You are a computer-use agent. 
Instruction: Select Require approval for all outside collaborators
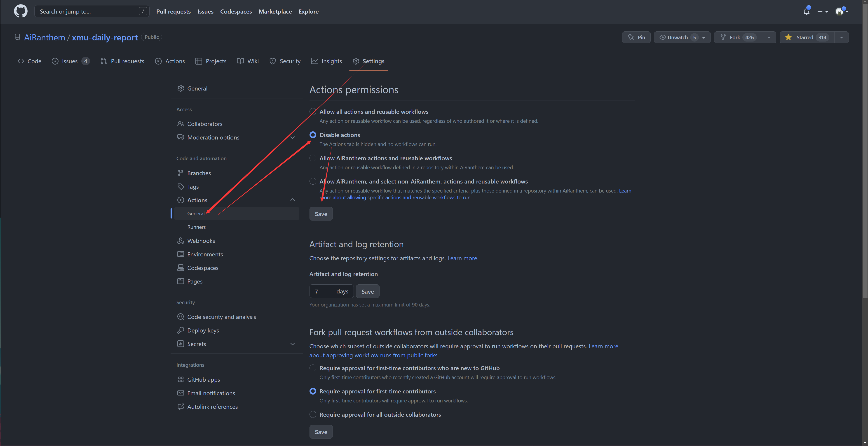click(x=313, y=414)
